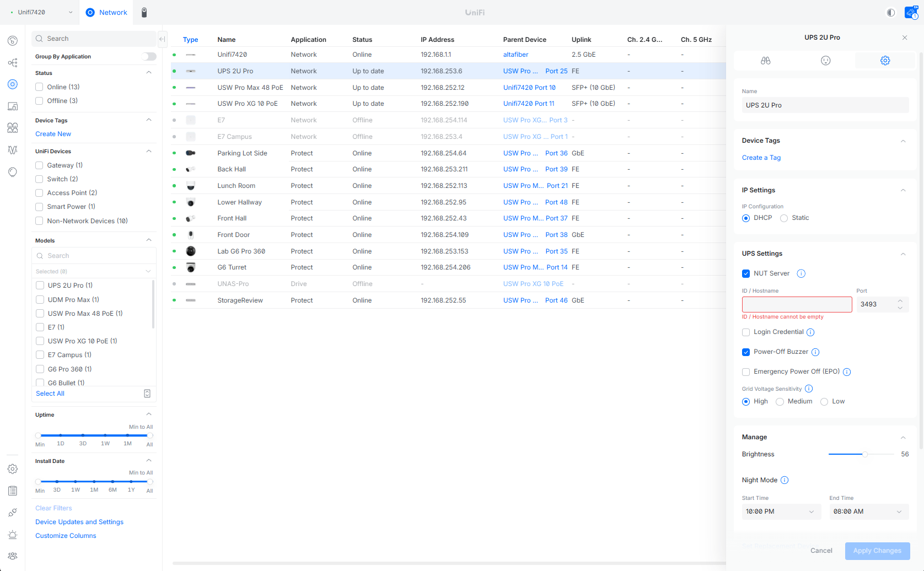Viewport: 924px width, 571px height.
Task: Click the Cancel button
Action: point(821,551)
